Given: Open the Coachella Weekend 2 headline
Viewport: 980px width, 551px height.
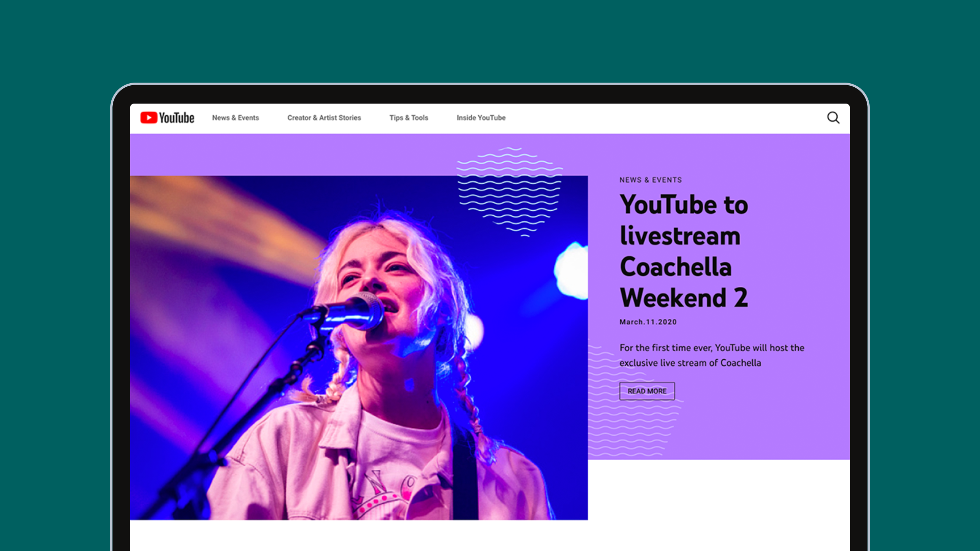Looking at the screenshot, I should click(684, 251).
